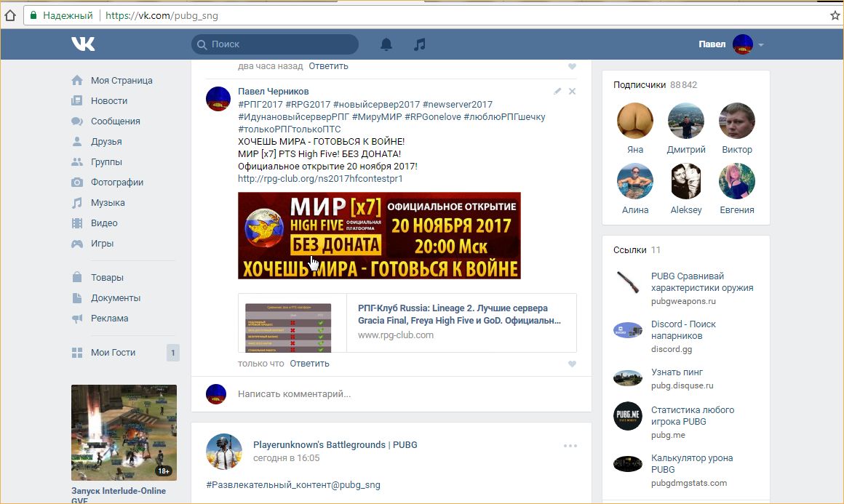Open Сообщения
Screen dimensions: 844x504
[115, 121]
